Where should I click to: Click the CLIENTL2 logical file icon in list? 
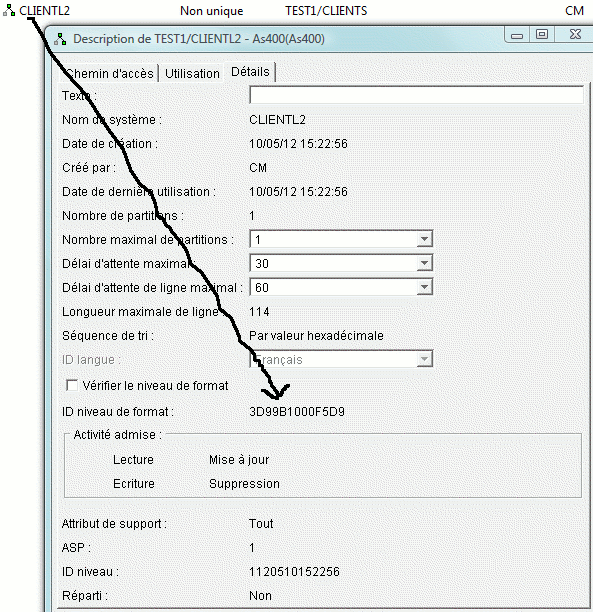click(x=9, y=10)
